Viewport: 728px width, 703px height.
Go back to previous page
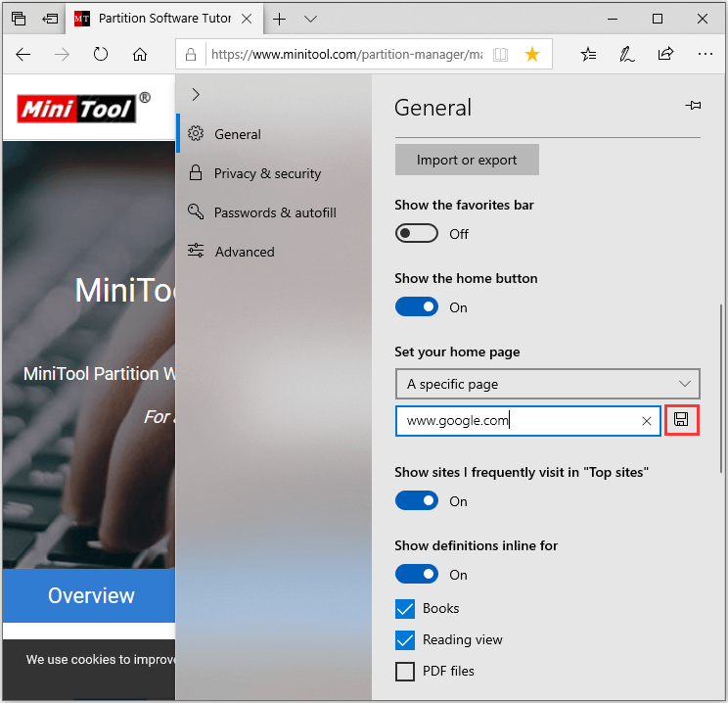pyautogui.click(x=23, y=55)
